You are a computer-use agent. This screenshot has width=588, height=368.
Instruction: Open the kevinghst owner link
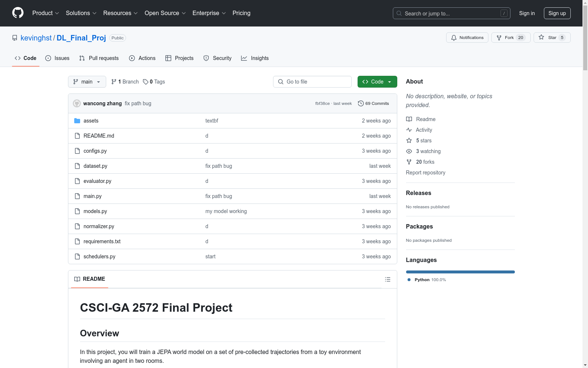tap(36, 38)
